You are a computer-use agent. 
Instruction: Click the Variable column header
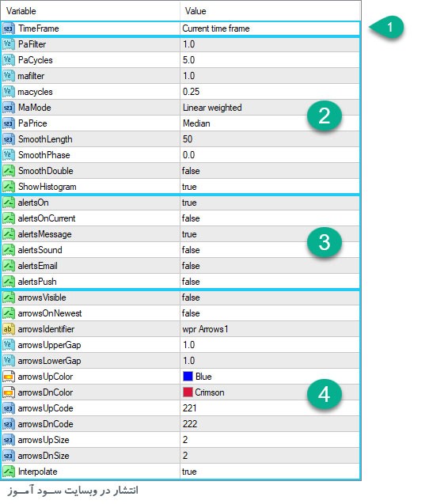point(90,11)
